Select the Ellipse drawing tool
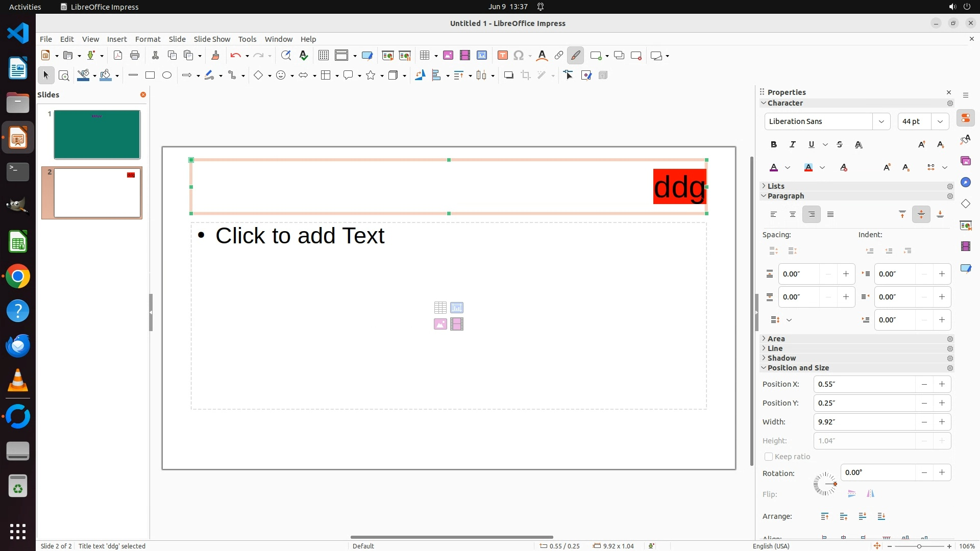 click(x=167, y=76)
